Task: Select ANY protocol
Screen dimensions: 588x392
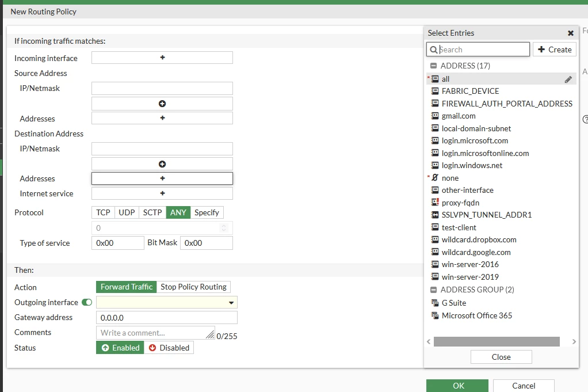Action: (x=178, y=212)
